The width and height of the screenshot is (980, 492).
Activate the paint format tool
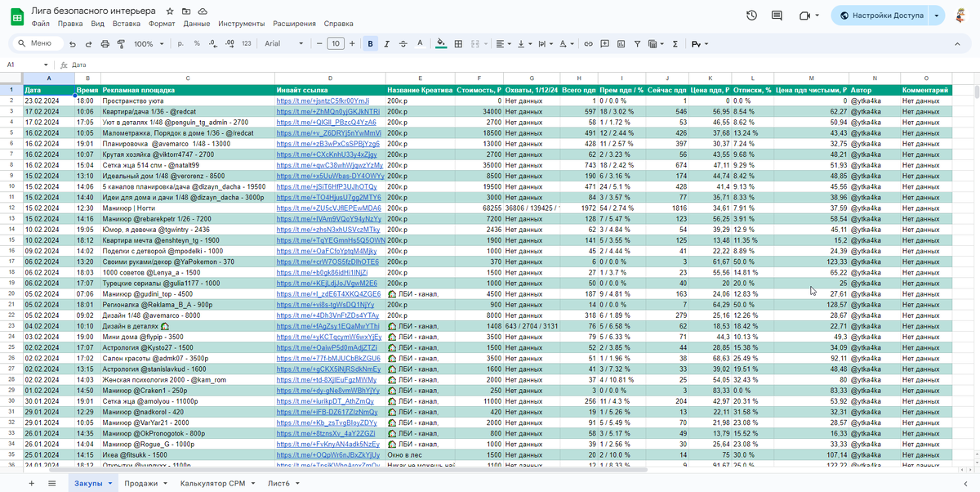tap(119, 44)
